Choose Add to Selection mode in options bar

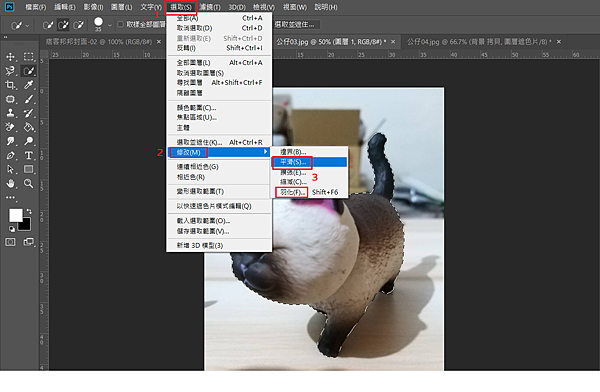click(x=63, y=25)
